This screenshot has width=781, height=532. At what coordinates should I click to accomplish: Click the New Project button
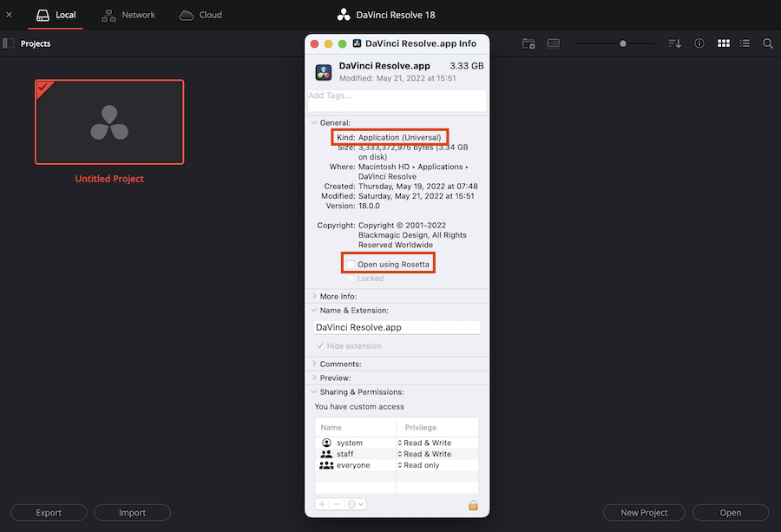tap(644, 513)
